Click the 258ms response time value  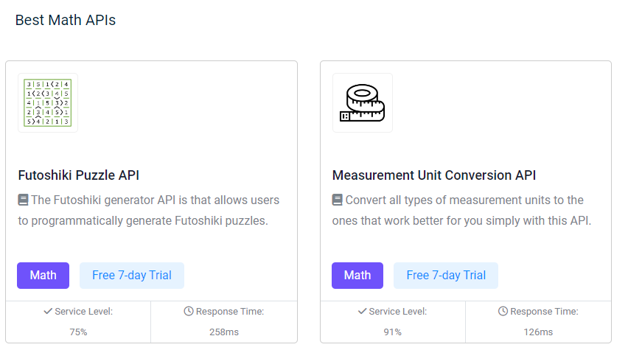point(224,332)
